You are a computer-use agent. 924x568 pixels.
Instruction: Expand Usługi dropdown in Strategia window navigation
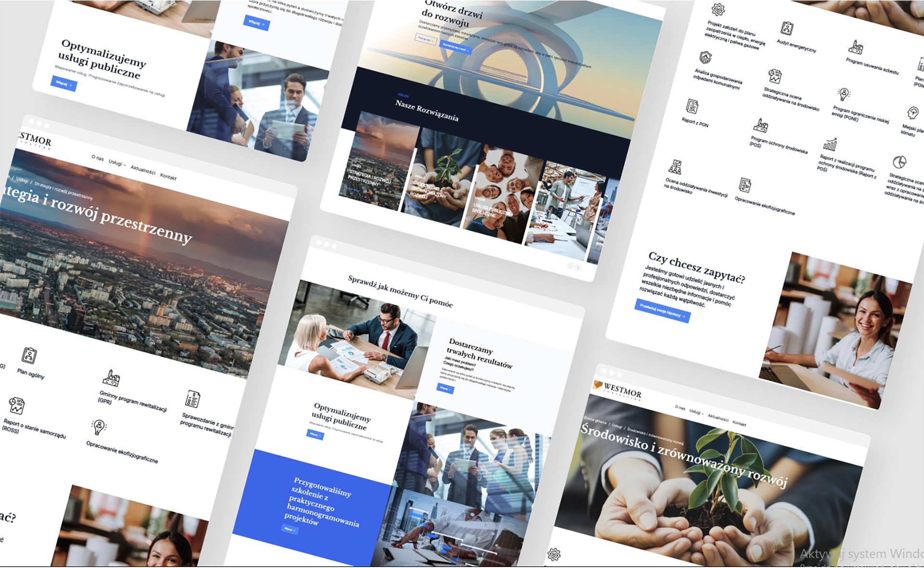(x=117, y=163)
